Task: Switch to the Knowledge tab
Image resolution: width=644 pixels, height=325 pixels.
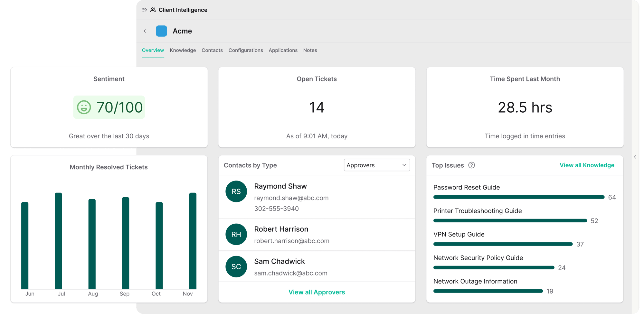Action: point(183,50)
